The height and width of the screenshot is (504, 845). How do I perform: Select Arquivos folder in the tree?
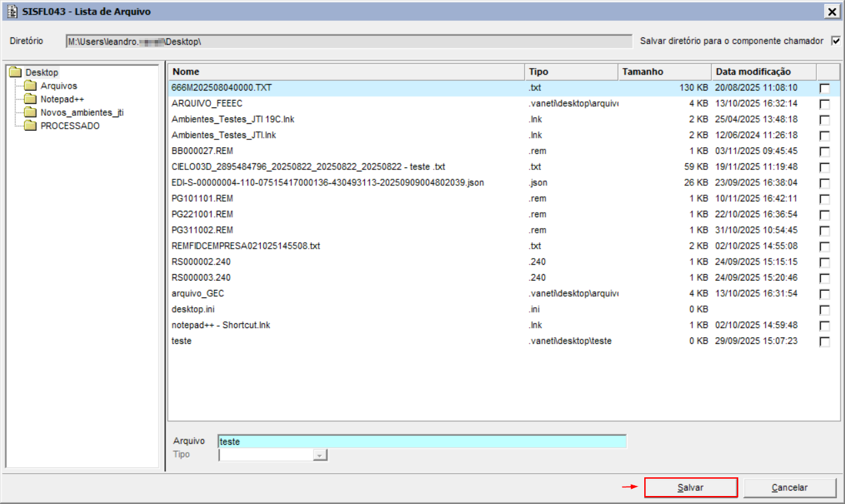pyautogui.click(x=59, y=86)
